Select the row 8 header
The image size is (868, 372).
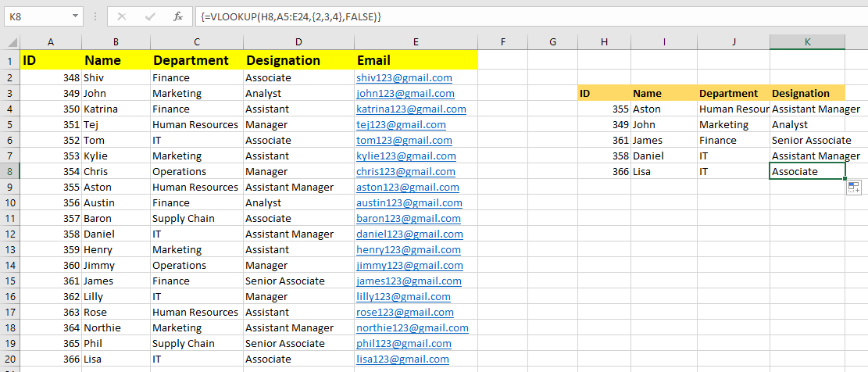click(x=10, y=171)
